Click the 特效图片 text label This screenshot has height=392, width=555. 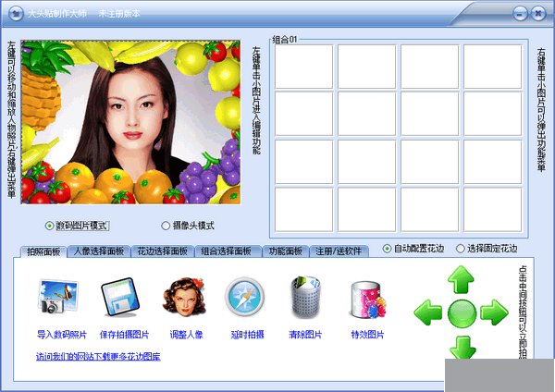pos(367,335)
